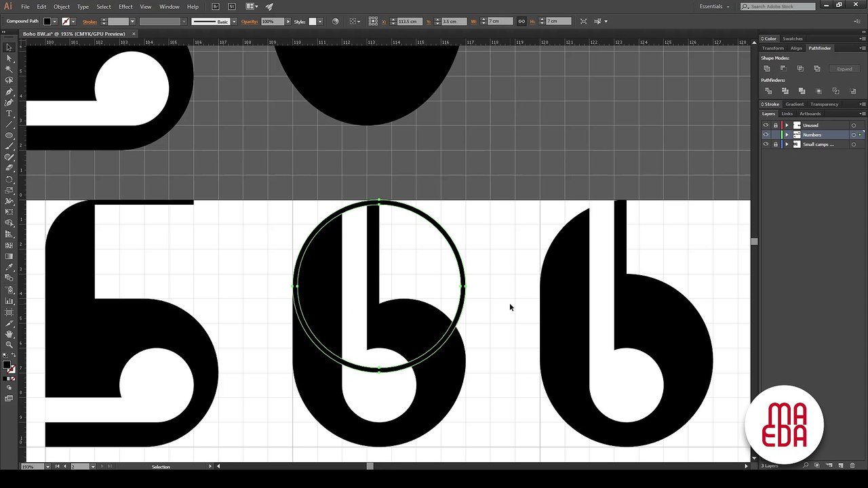The image size is (868, 488).
Task: Select the Selection tool arrow
Action: 9,47
